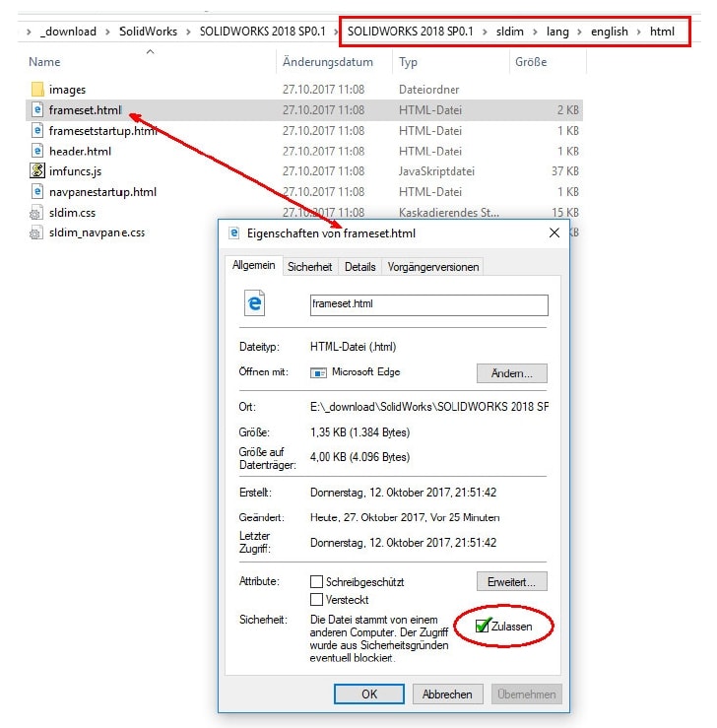Open the Vorgängerversionen tab
Viewport: 717px width, 728px height.
(x=433, y=267)
